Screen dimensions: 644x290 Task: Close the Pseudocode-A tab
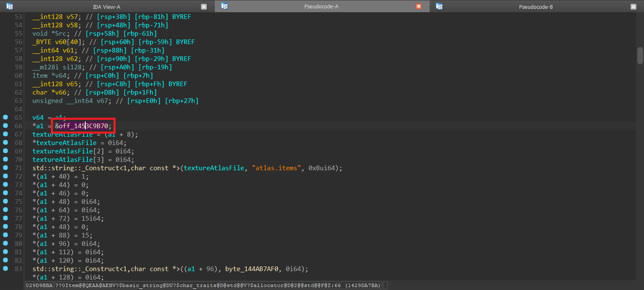click(x=419, y=7)
